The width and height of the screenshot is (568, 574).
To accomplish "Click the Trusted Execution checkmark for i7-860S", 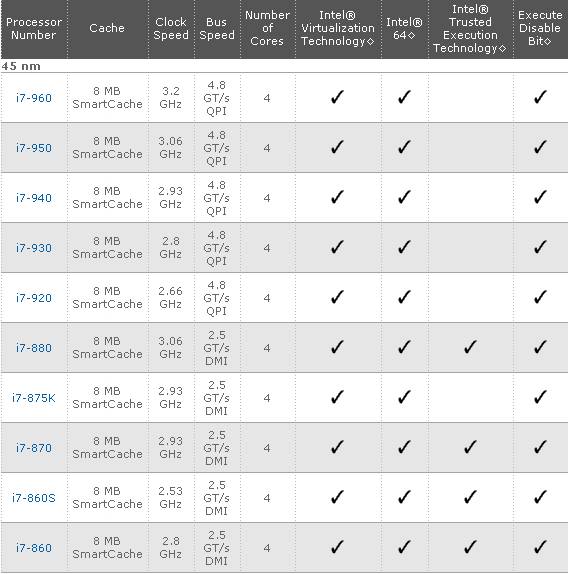I will coord(470,497).
